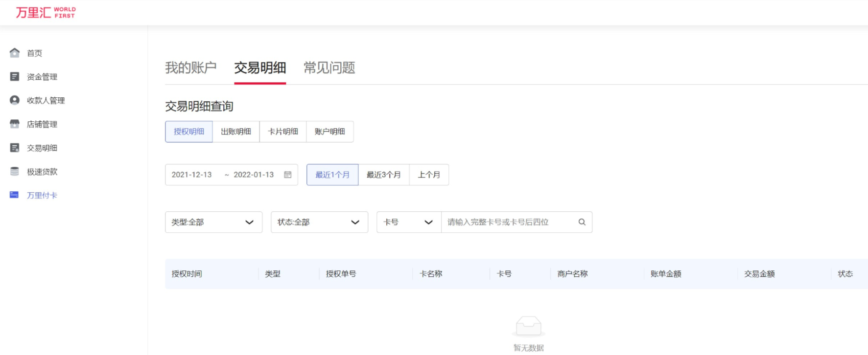The width and height of the screenshot is (868, 355).
Task: Click the 商户名称 column header
Action: pyautogui.click(x=573, y=274)
